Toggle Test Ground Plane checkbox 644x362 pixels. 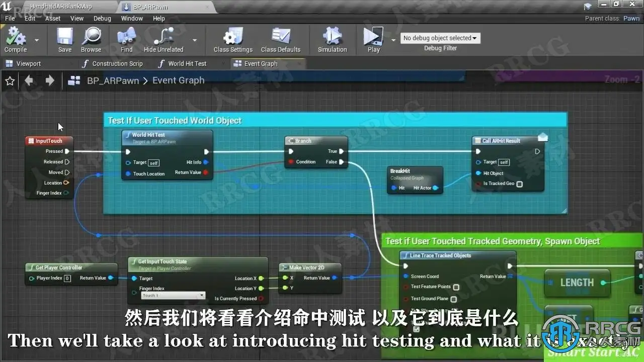(x=453, y=299)
